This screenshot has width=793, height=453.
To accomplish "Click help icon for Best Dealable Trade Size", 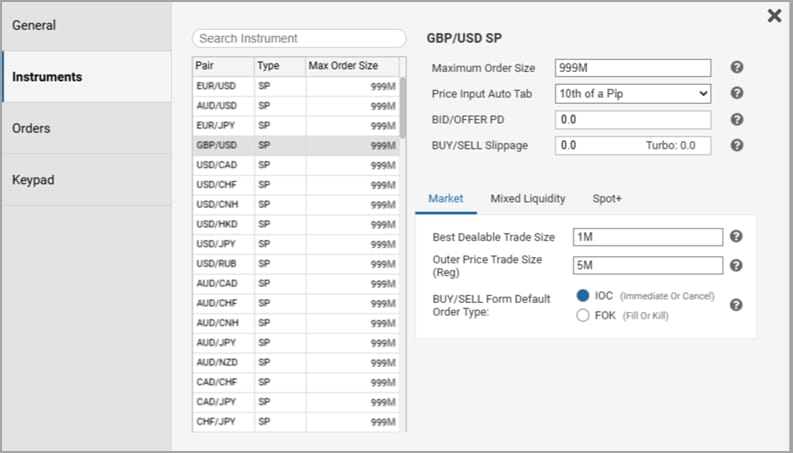I will tap(737, 237).
